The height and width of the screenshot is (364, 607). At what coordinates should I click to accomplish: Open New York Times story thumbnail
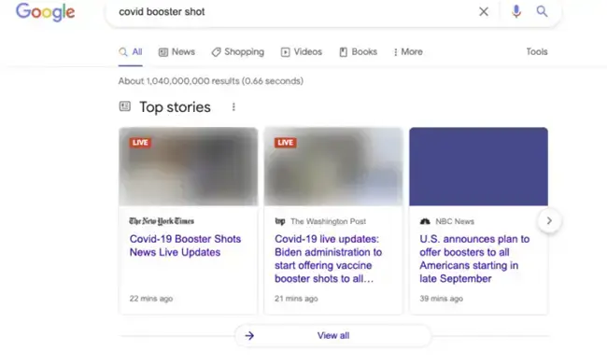tap(188, 166)
